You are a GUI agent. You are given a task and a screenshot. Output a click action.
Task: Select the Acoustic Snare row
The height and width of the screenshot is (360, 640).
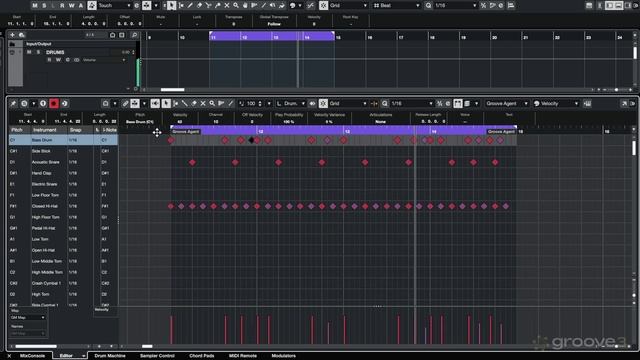(x=63, y=162)
